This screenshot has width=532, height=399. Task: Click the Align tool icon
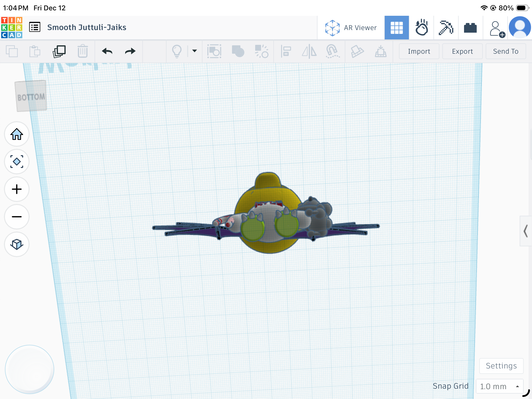(x=286, y=51)
